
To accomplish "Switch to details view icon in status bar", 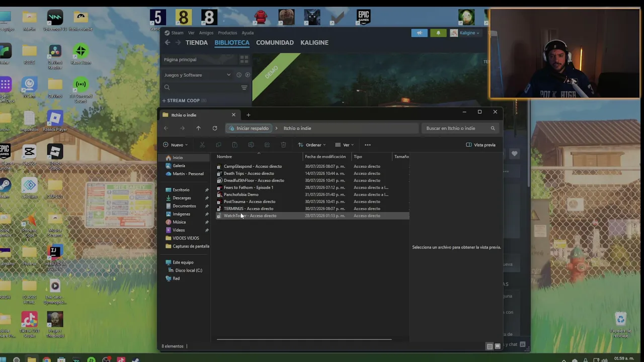I will click(x=490, y=346).
